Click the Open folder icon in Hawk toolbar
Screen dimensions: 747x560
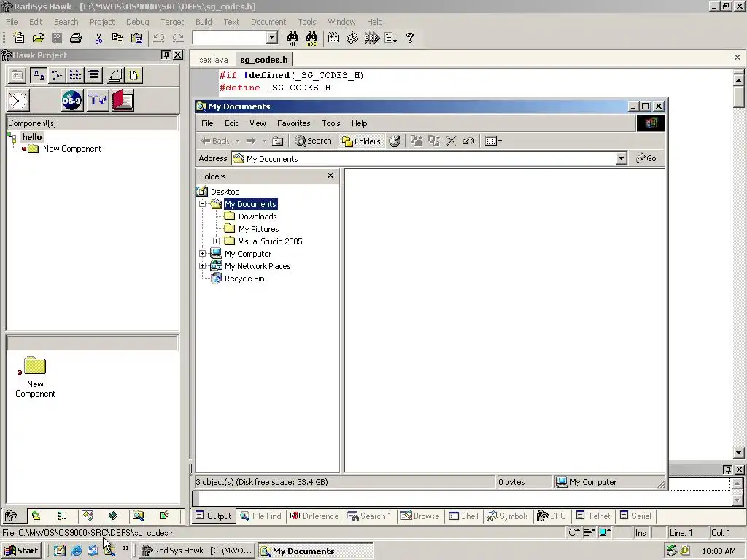tap(38, 38)
